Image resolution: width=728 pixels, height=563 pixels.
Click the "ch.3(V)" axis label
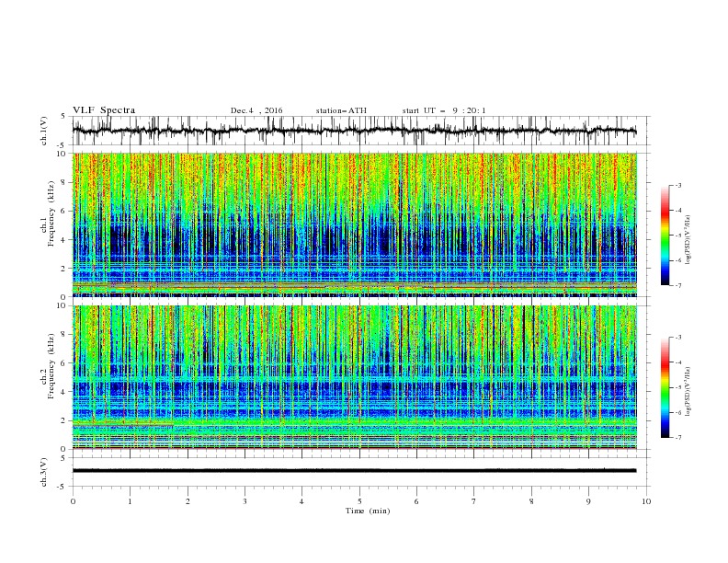tap(44, 472)
